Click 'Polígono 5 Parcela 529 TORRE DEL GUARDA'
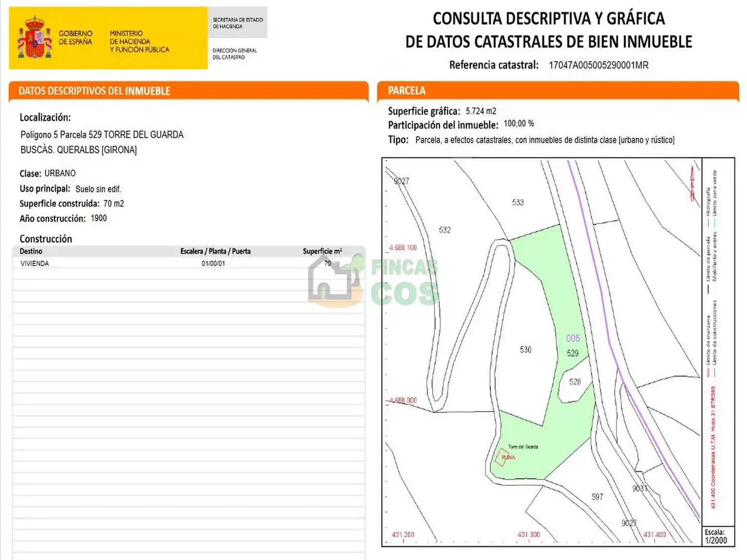 click(x=102, y=135)
